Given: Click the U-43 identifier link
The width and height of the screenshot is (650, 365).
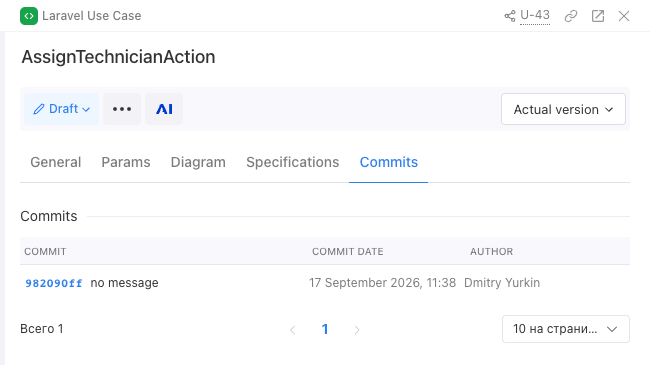Looking at the screenshot, I should tap(535, 15).
